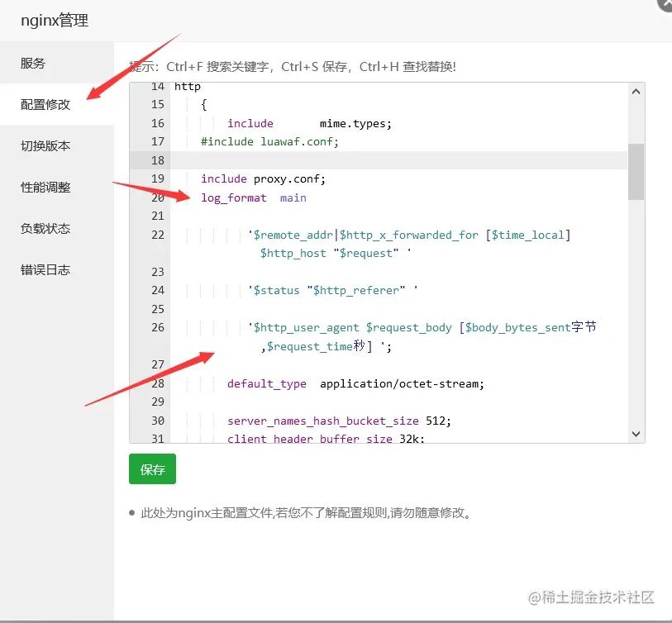672x623 pixels.
Task: Click '$status "$http_referer"' on line 24
Action: [329, 291]
